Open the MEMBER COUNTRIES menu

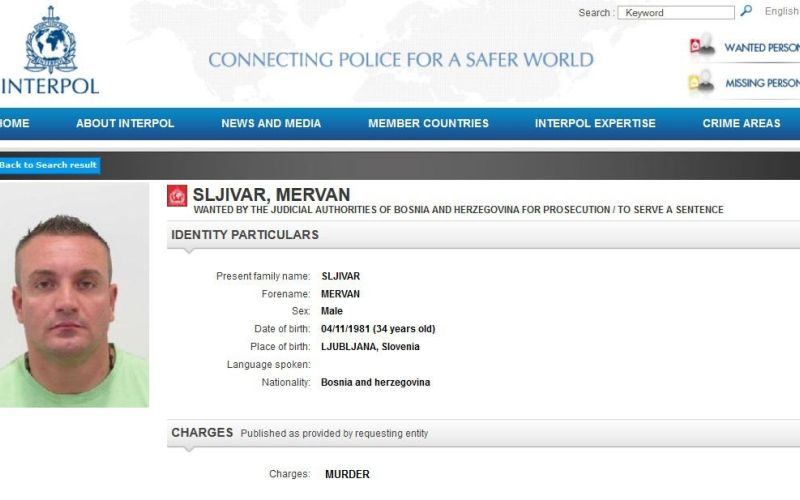(x=429, y=123)
